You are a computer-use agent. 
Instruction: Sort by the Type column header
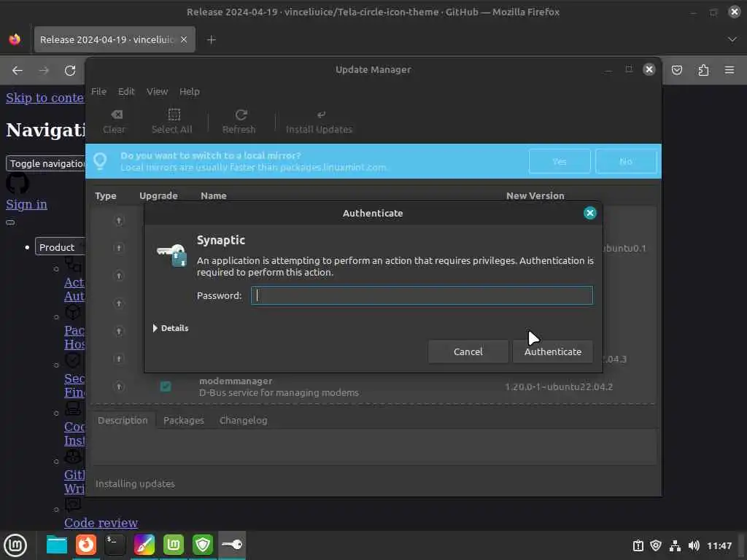[106, 195]
